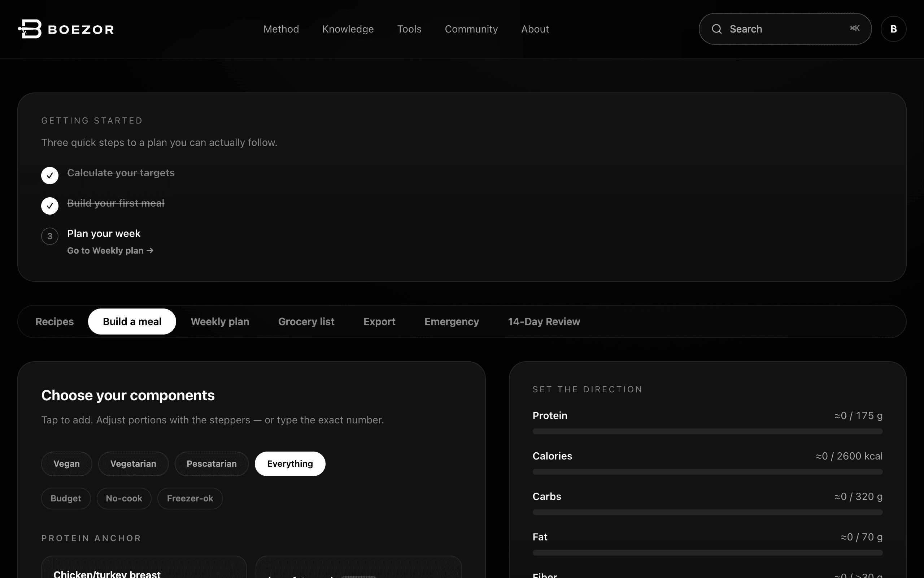924x578 pixels.
Task: Open the Export tab
Action: [x=379, y=322]
